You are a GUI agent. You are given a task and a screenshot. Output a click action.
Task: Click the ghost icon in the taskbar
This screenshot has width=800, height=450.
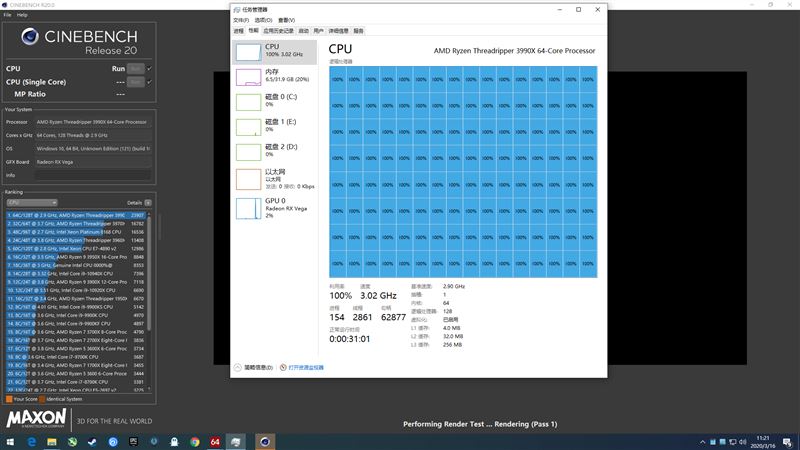(x=174, y=442)
